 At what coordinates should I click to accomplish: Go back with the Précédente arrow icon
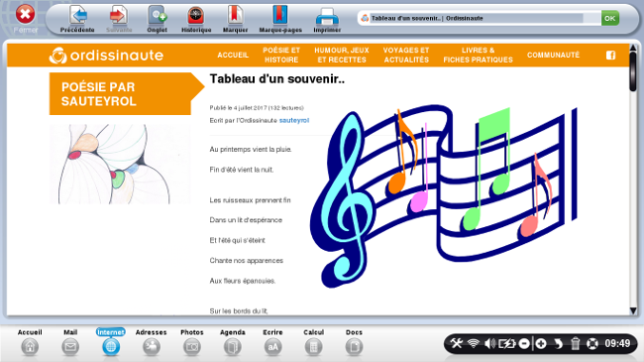tap(77, 16)
